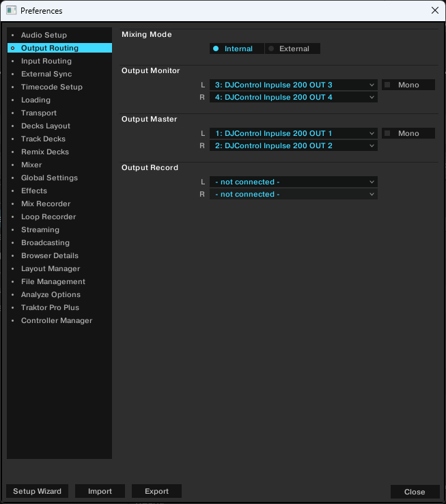
Task: Open Timecode Setup page
Action: pyautogui.click(x=59, y=87)
